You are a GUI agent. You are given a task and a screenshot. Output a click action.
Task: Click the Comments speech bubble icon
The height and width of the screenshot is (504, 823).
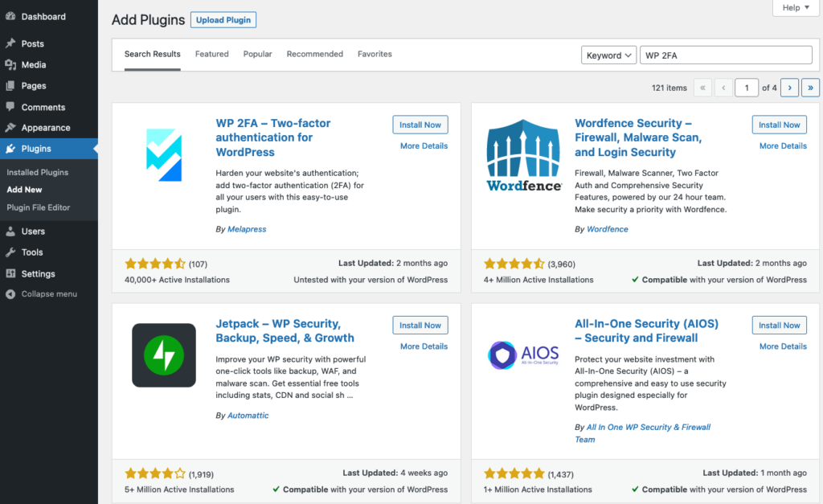10,107
